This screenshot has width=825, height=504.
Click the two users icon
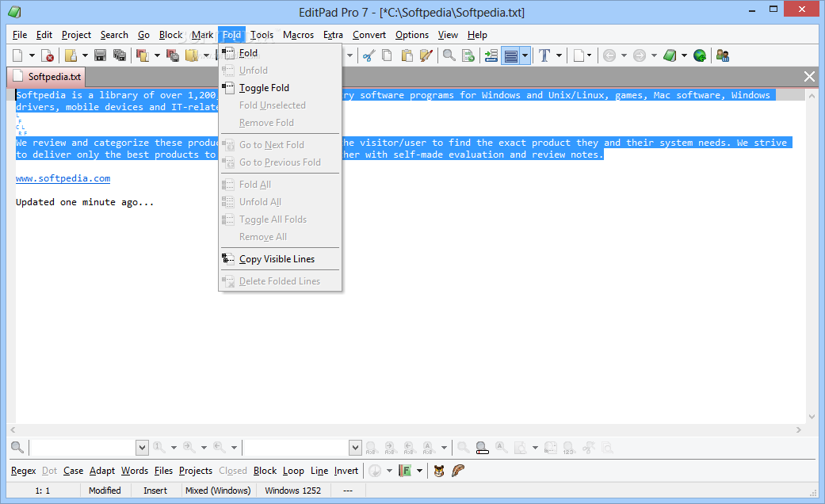[x=723, y=55]
